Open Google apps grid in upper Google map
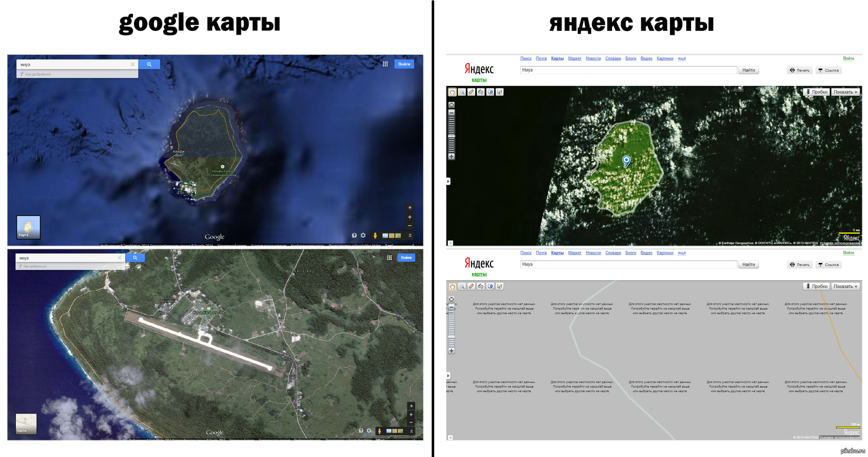This screenshot has height=457, width=868. (x=385, y=64)
